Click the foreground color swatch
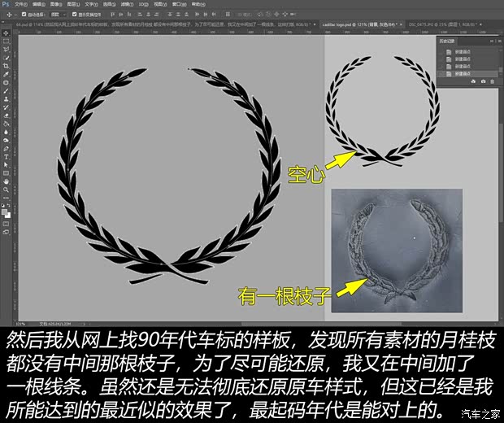The image size is (504, 423). click(4, 211)
